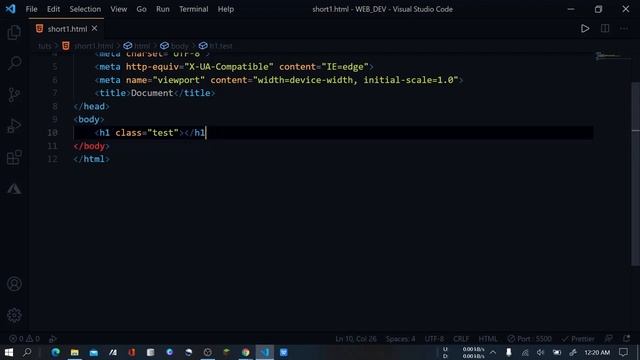Change file encoding UTF-8
This screenshot has width=640, height=360.
click(x=434, y=339)
